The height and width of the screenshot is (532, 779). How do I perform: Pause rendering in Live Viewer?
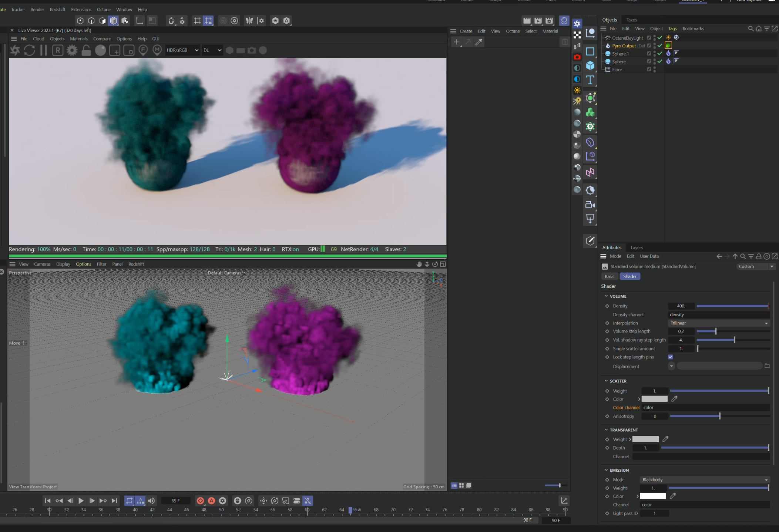44,50
